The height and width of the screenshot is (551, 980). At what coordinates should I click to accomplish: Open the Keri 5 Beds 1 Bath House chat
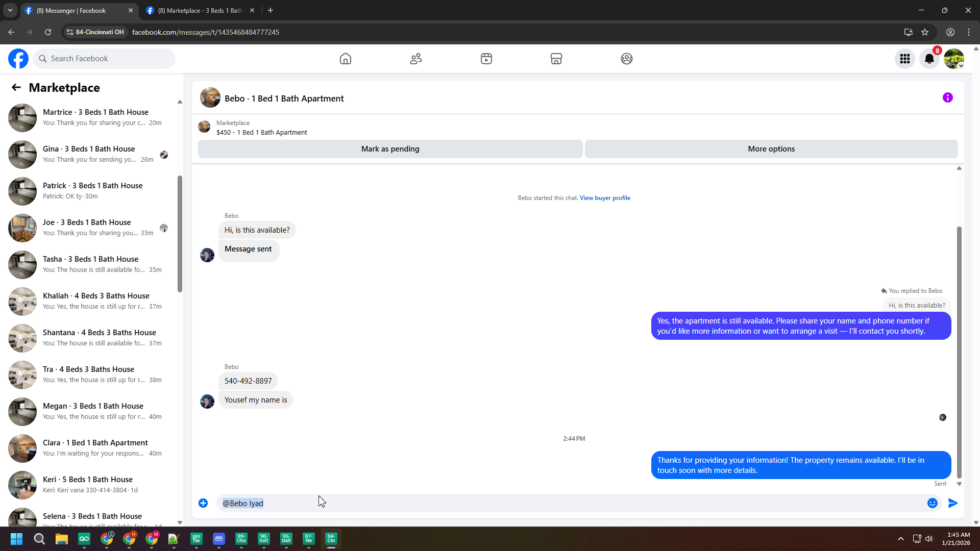click(89, 485)
